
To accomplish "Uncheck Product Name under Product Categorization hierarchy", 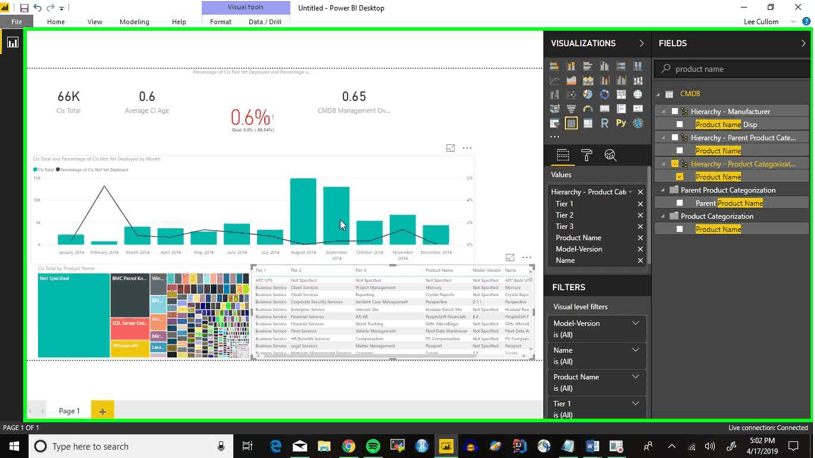I will [679, 177].
